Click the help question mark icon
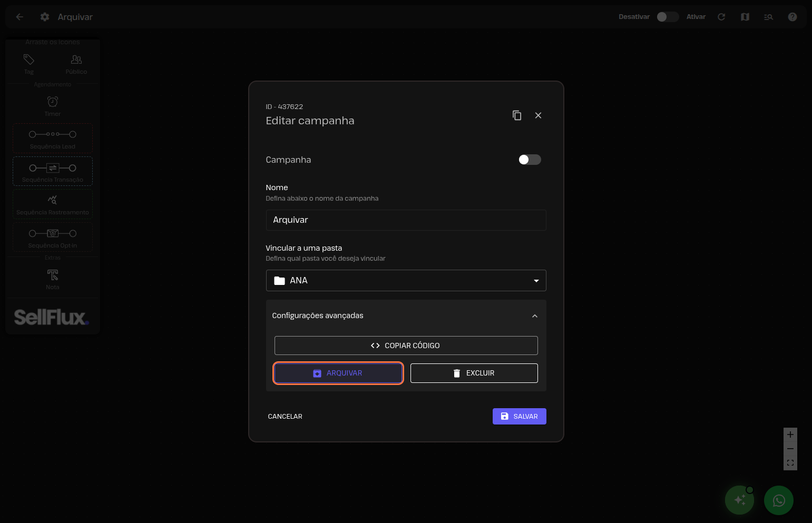This screenshot has width=812, height=523. (792, 17)
